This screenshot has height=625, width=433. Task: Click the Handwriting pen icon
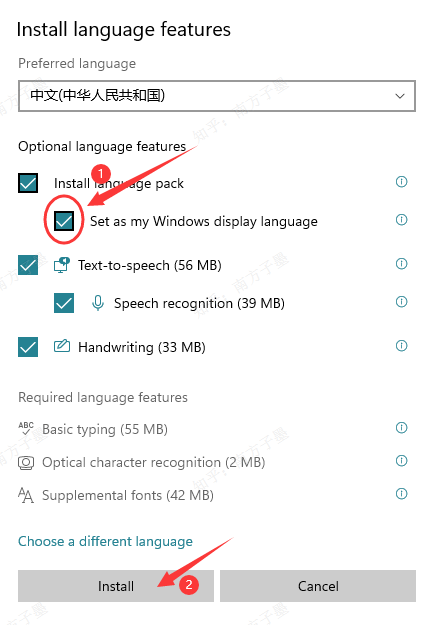(x=62, y=346)
